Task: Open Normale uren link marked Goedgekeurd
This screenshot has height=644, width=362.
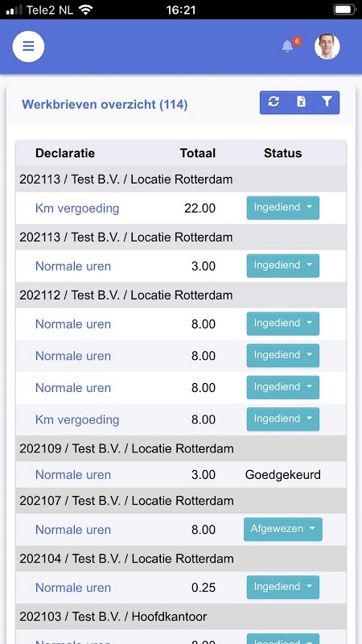Action: click(73, 475)
